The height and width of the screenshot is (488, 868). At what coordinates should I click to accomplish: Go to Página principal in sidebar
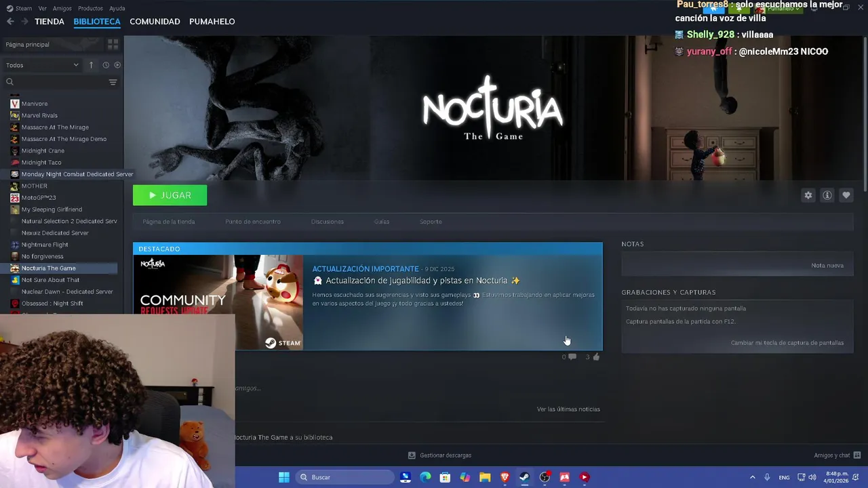[28, 45]
